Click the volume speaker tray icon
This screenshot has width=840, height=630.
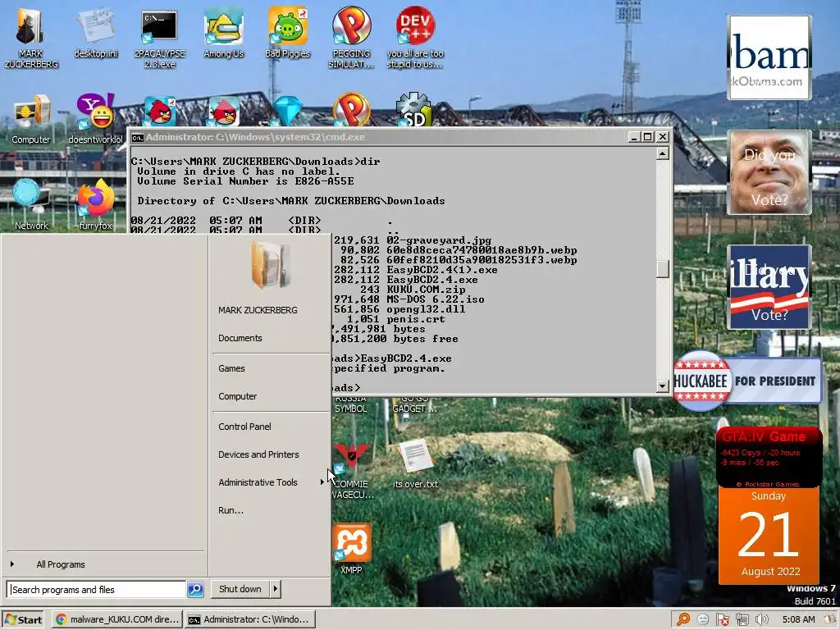pos(762,619)
